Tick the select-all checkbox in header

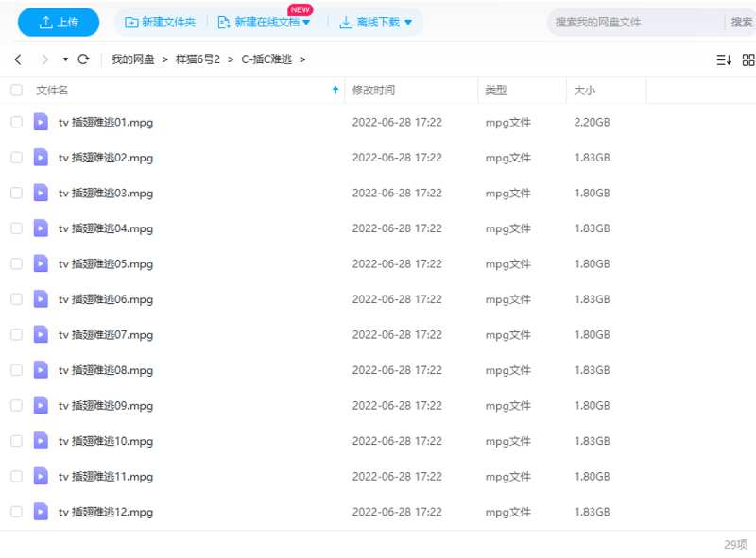point(16,91)
